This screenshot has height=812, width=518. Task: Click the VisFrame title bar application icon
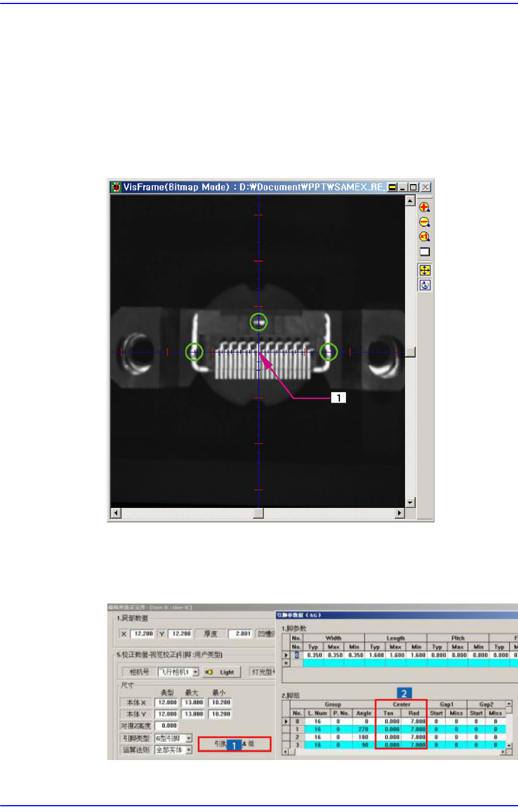(x=116, y=187)
